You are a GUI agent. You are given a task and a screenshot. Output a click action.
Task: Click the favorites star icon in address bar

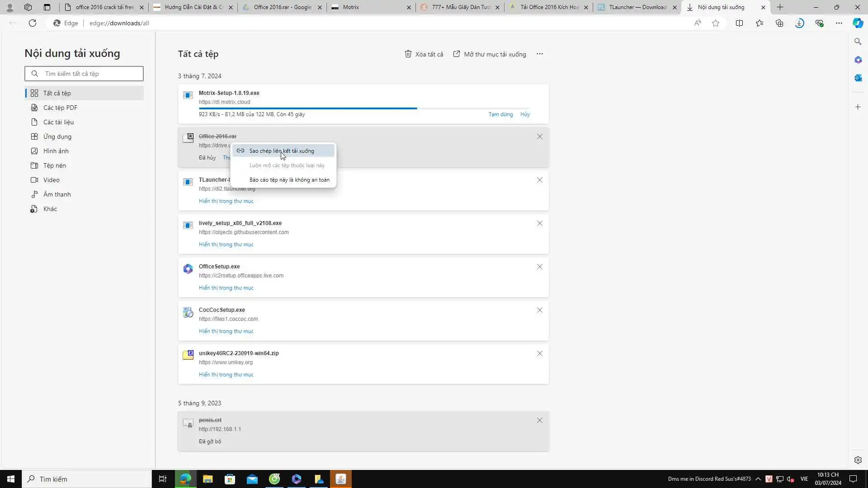(x=715, y=23)
